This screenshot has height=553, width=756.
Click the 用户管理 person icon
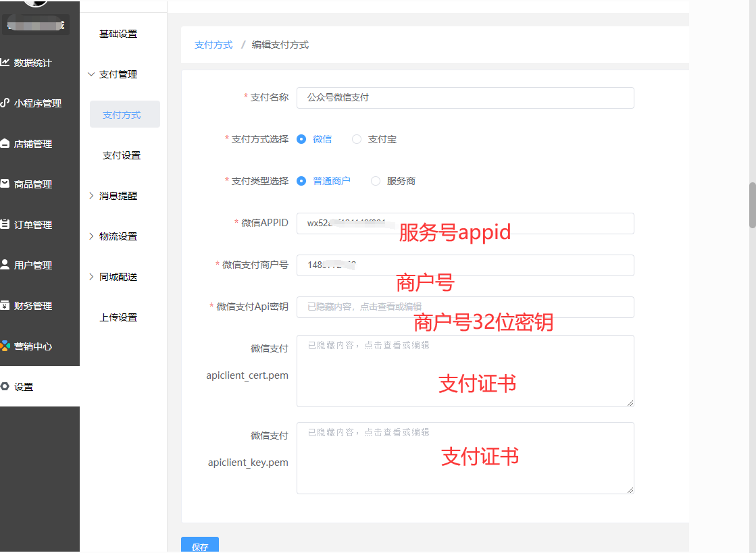point(5,265)
